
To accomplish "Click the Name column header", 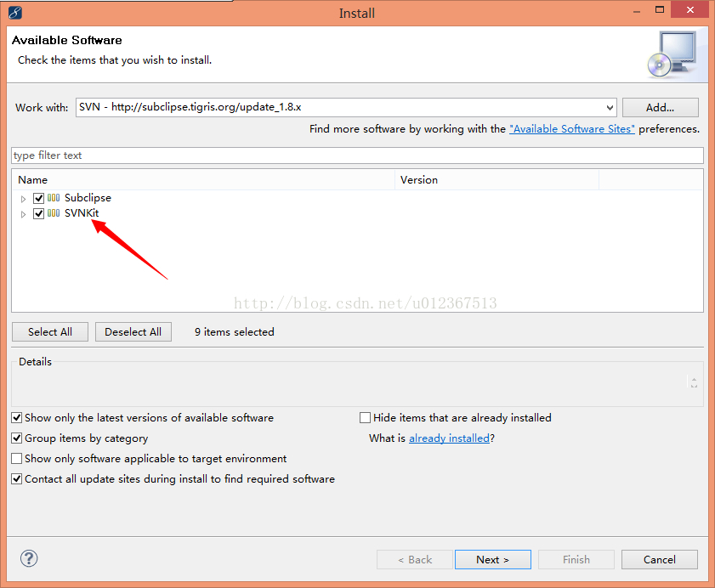I will pyautogui.click(x=203, y=180).
